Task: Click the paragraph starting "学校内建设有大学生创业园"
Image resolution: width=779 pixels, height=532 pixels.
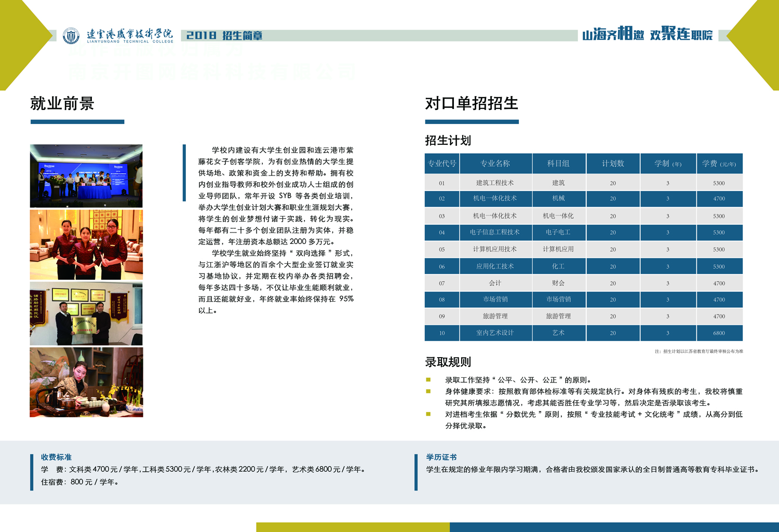Action: coord(276,196)
